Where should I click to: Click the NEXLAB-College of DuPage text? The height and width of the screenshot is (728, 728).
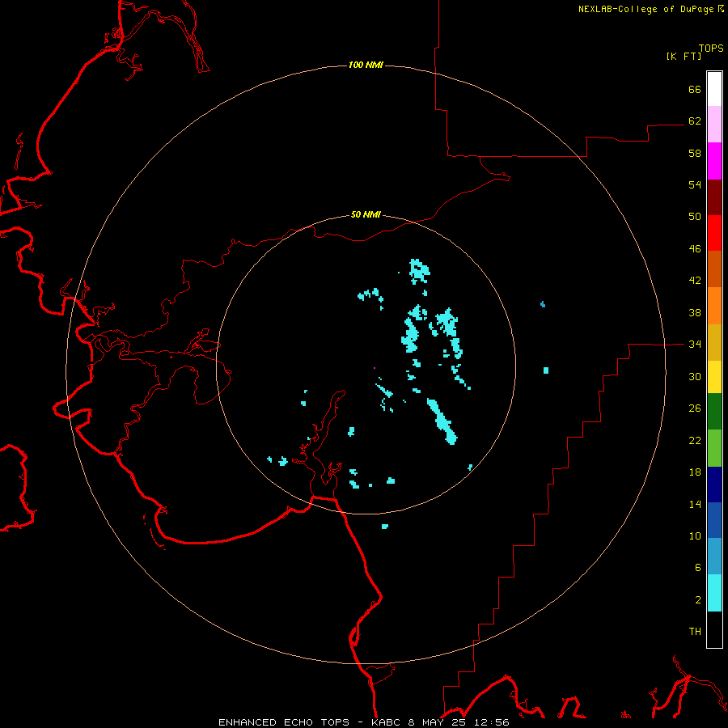pos(645,9)
